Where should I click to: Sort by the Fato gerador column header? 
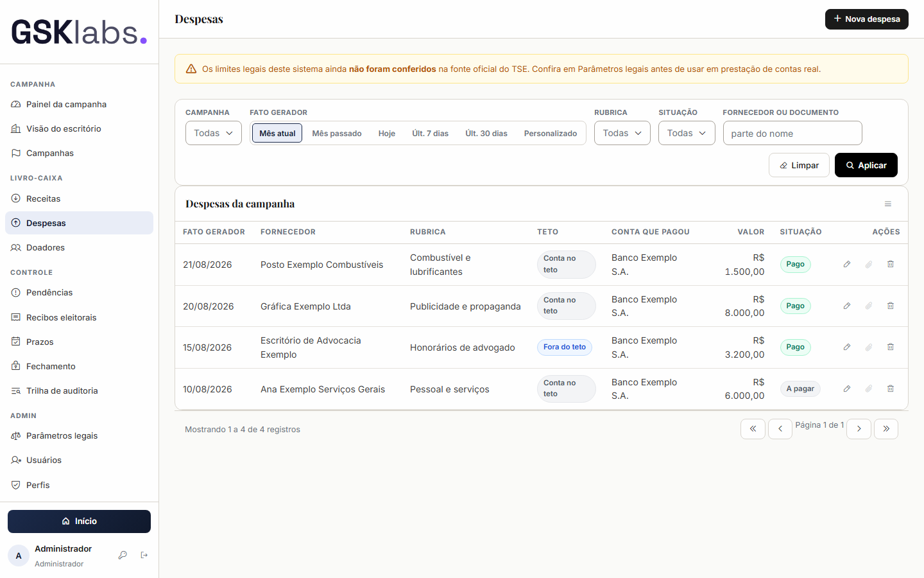click(x=214, y=232)
